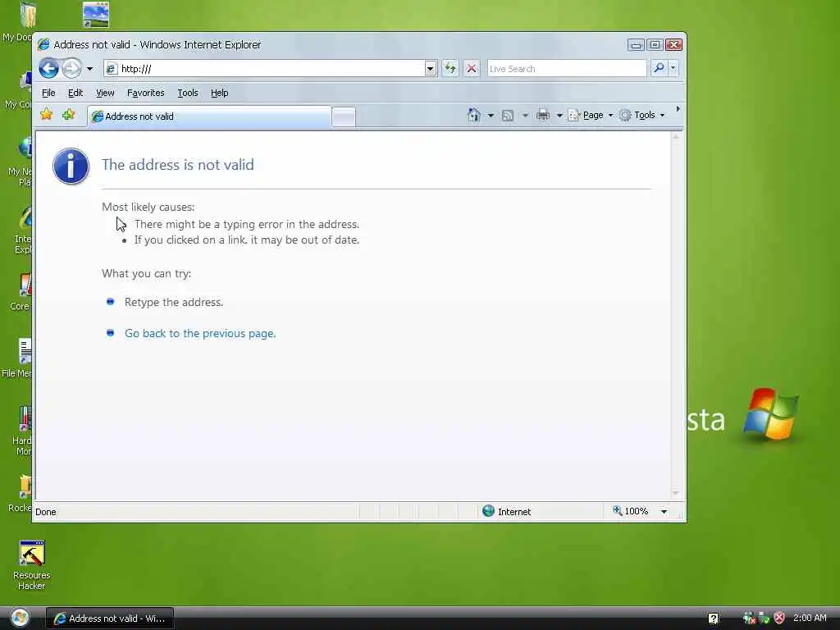
Task: Open the Tools menu in menu bar
Action: 188,93
